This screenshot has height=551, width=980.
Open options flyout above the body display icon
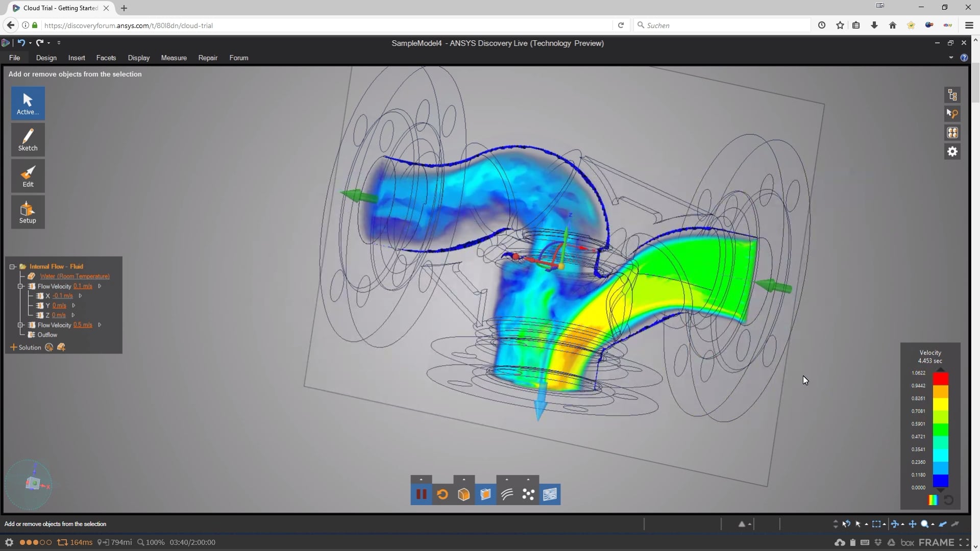tap(464, 480)
